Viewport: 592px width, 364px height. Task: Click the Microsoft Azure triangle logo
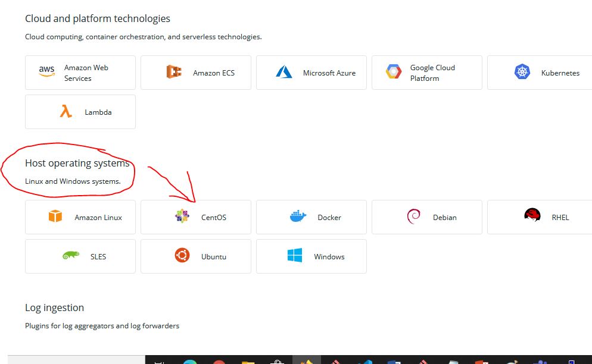click(x=284, y=72)
